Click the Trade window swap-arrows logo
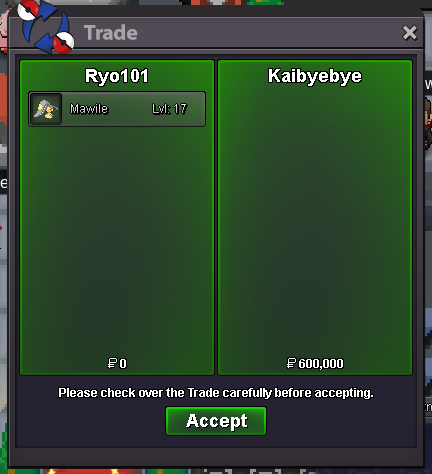 [46, 27]
